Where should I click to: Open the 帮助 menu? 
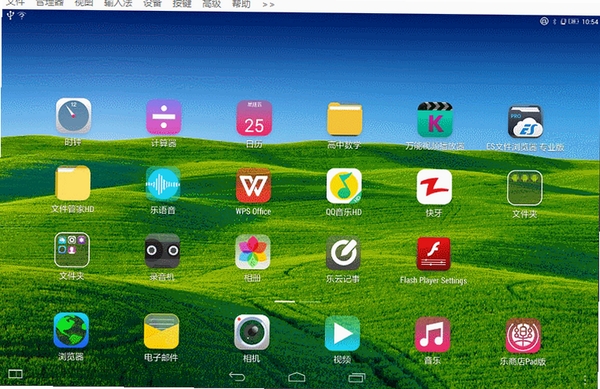pos(241,4)
